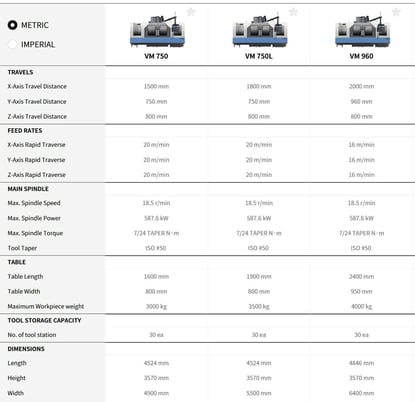This screenshot has width=415, height=402.
Task: Click the 3500 kg workpiece weight value
Action: (x=259, y=307)
